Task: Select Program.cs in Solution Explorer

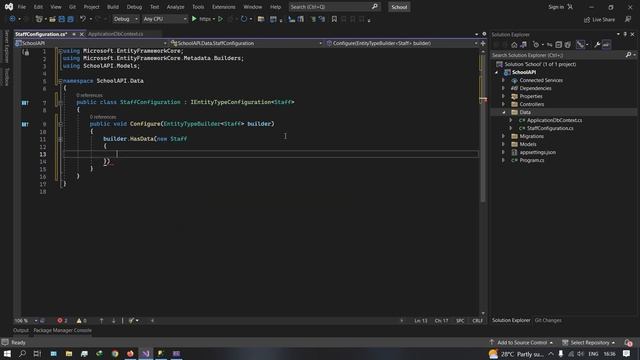Action: pyautogui.click(x=531, y=160)
